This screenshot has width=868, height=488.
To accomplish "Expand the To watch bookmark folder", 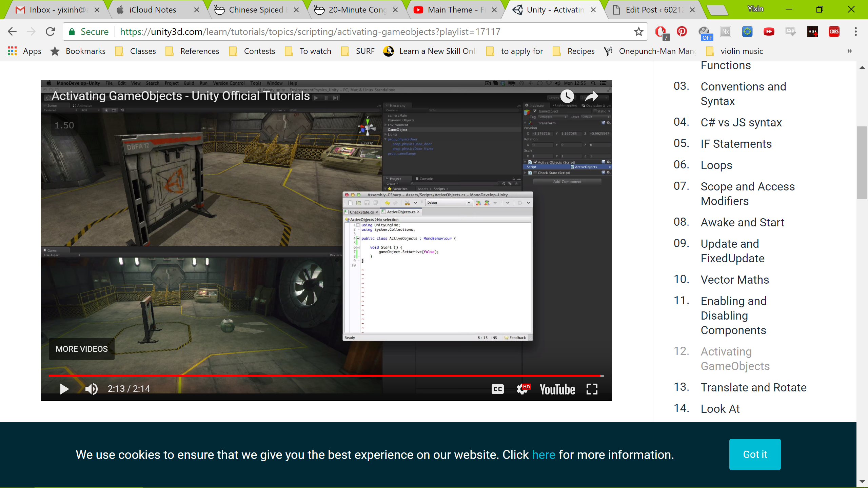I will pyautogui.click(x=308, y=51).
